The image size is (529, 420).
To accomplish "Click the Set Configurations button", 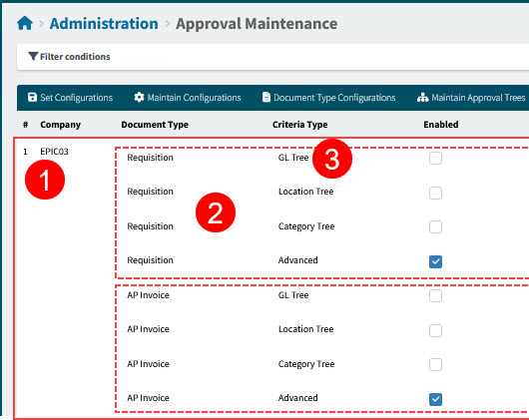I will 70,98.
